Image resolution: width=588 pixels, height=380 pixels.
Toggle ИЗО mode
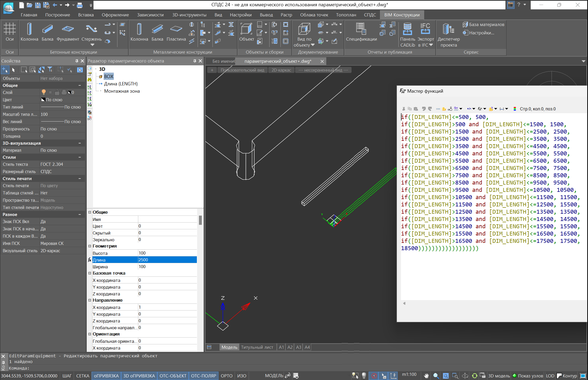242,376
